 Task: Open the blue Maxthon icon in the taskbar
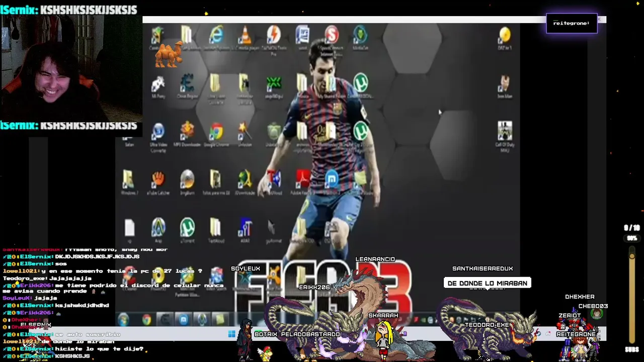click(183, 320)
